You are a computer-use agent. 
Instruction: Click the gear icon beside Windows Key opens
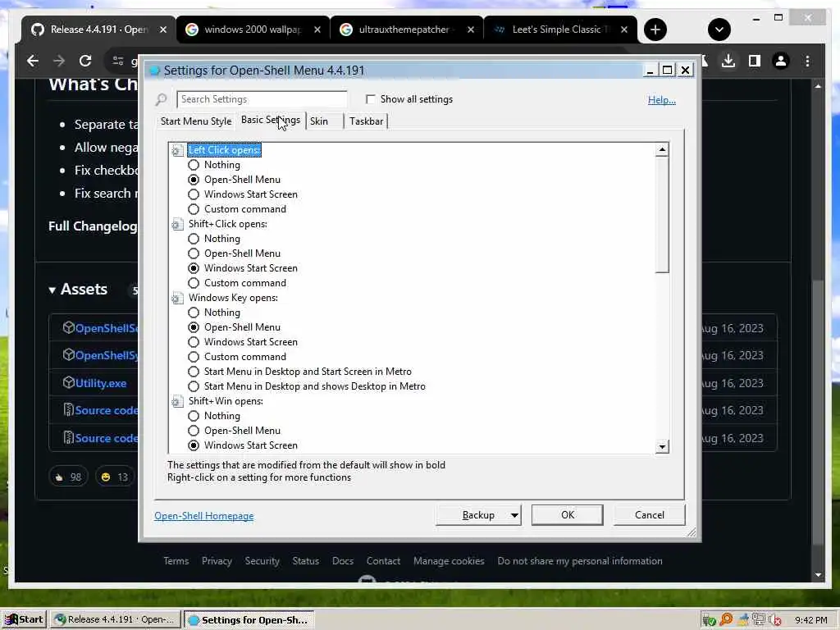point(177,298)
